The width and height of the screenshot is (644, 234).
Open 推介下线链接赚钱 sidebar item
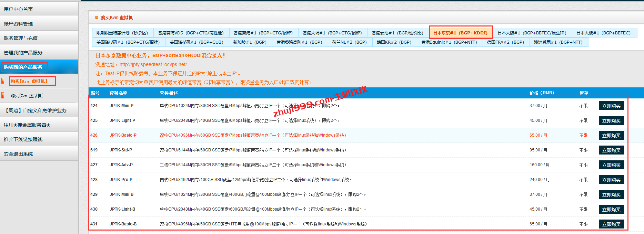[39, 139]
